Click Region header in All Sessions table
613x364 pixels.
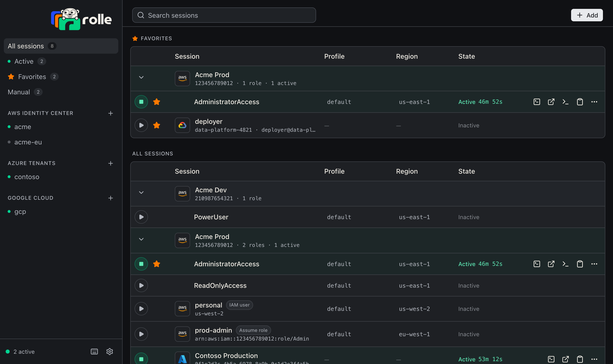[x=407, y=171]
